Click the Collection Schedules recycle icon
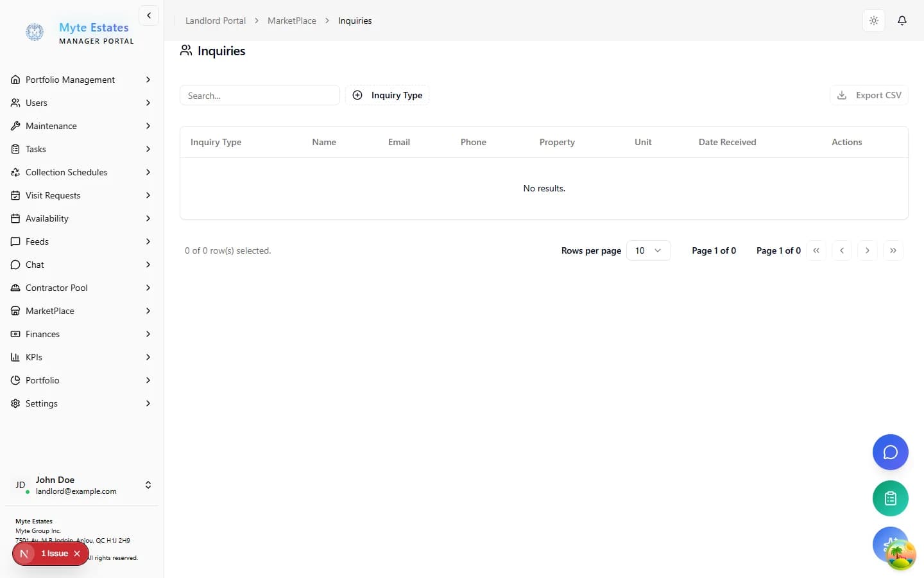 click(15, 172)
